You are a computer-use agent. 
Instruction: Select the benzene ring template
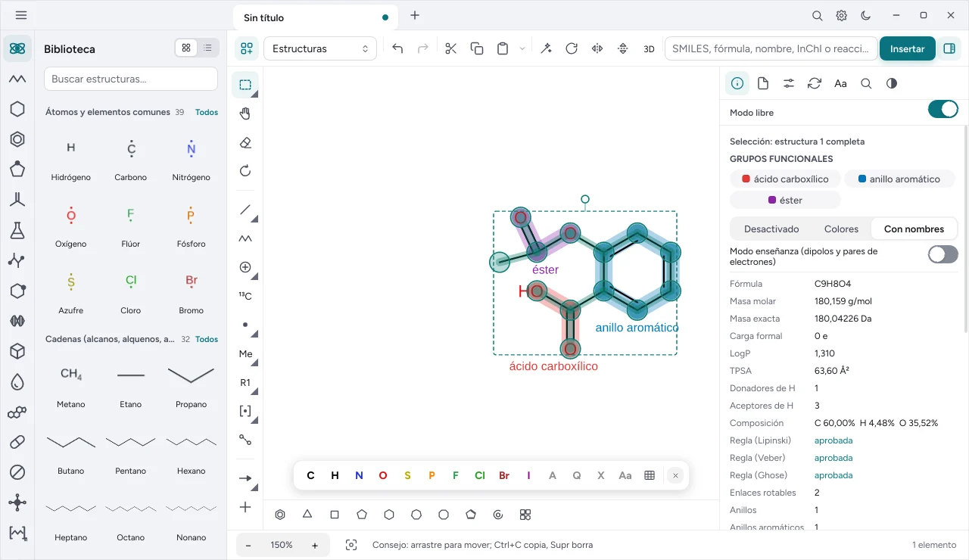pos(280,515)
